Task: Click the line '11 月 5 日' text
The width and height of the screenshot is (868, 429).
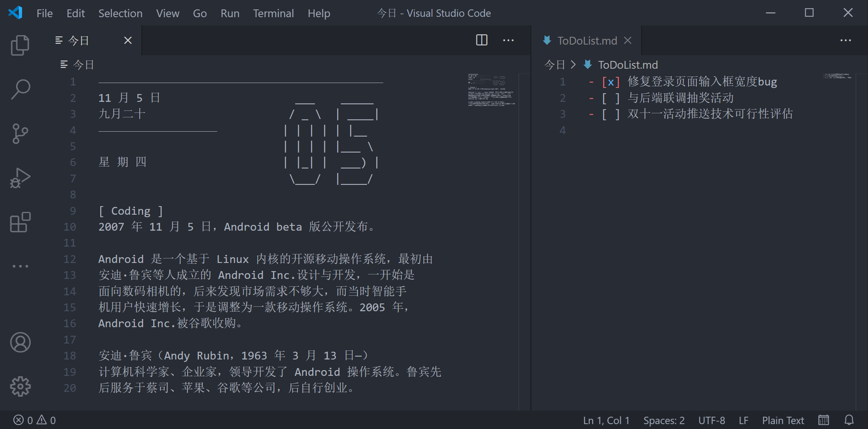Action: coord(130,98)
